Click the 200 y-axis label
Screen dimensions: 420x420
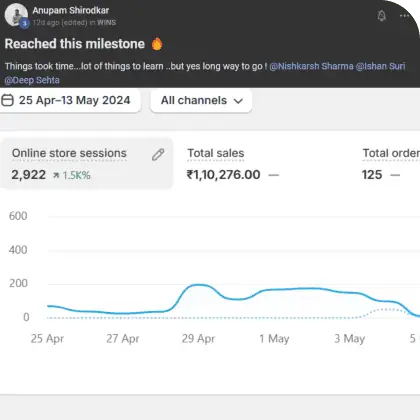pos(18,283)
